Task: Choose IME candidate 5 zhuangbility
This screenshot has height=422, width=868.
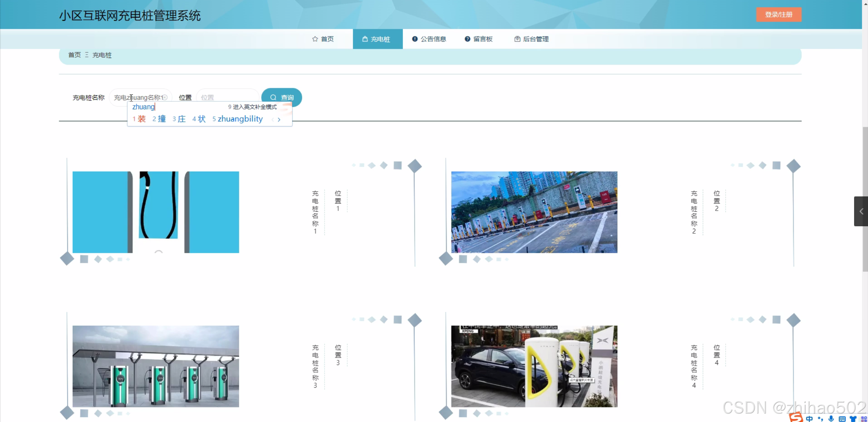Action: pos(237,119)
